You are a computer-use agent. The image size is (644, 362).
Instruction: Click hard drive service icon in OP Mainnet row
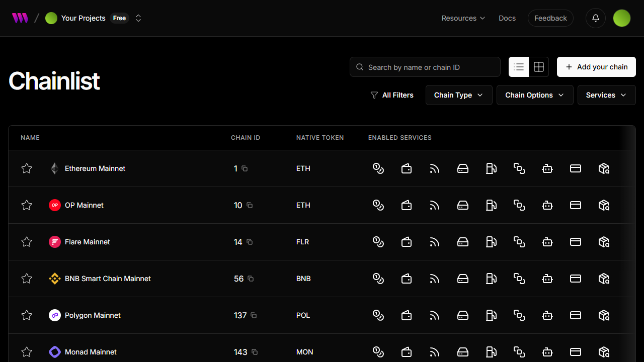463,205
